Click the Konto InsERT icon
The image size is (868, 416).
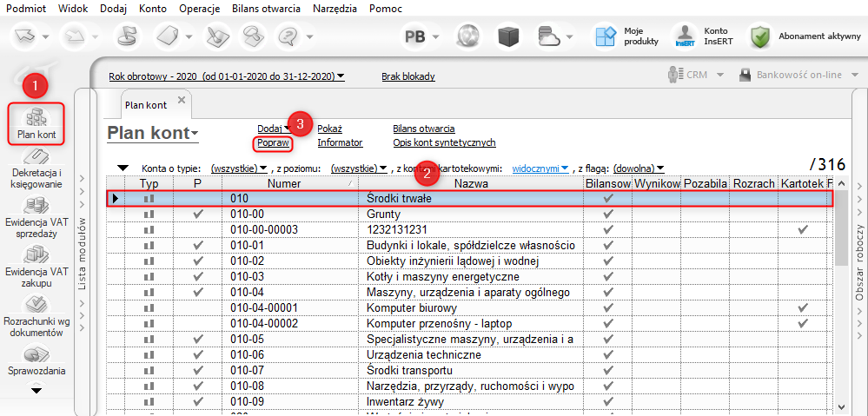tap(686, 36)
